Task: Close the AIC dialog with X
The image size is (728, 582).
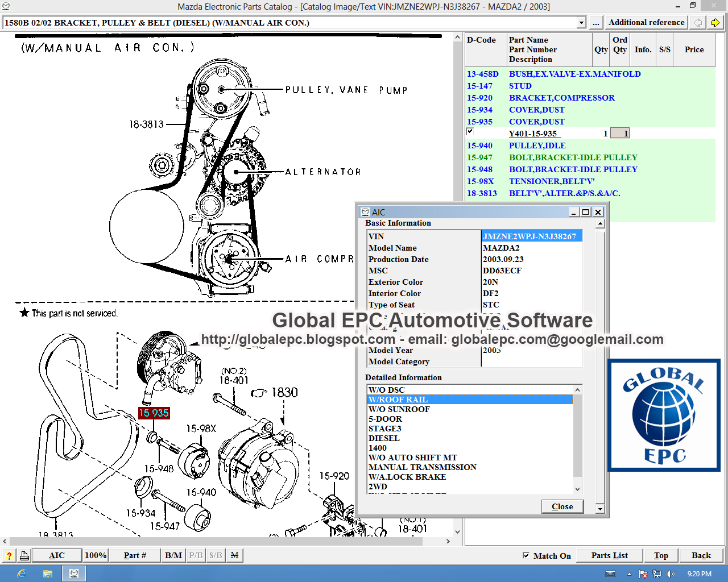Action: pyautogui.click(x=598, y=212)
